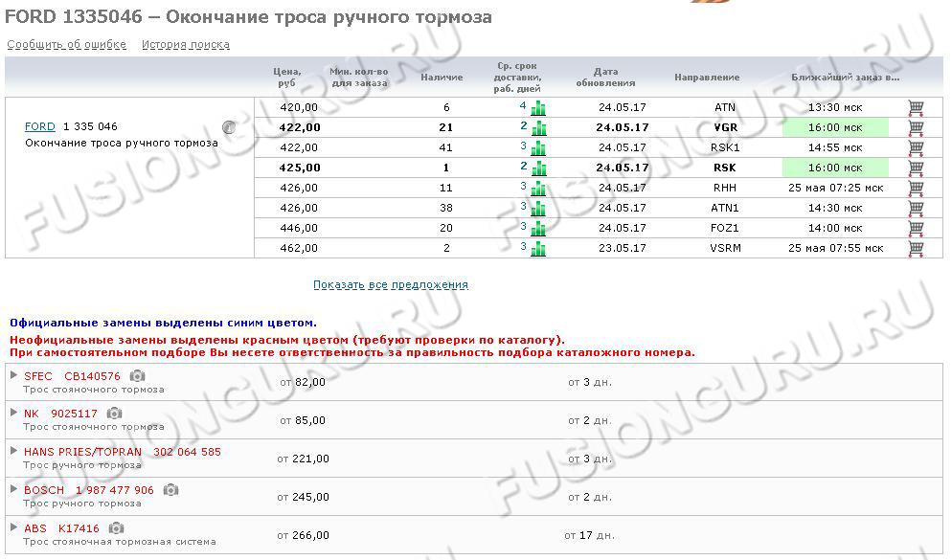
Task: Click the от 17 дн. delivery for ABS
Action: (x=590, y=536)
